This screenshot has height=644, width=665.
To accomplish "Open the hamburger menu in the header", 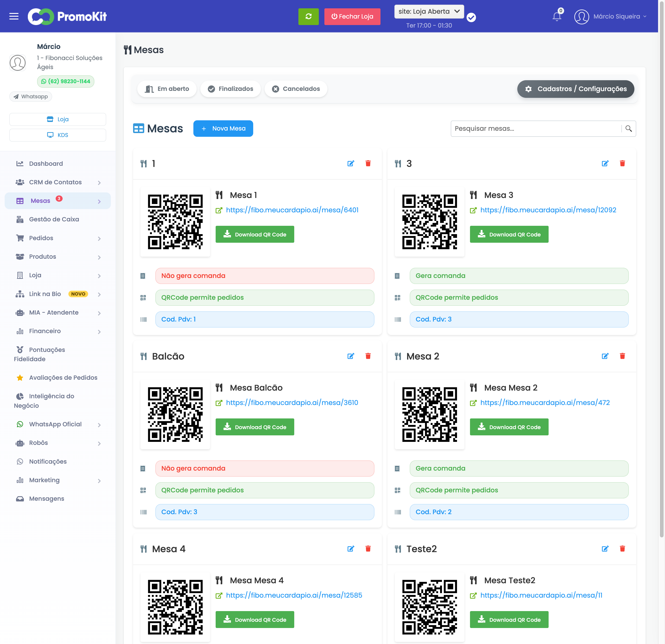I will (14, 16).
